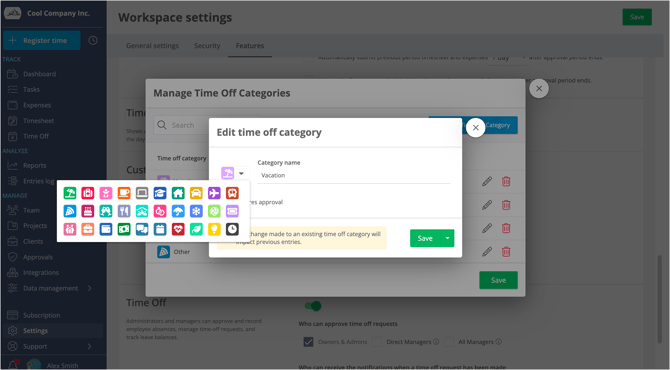Pick the red heartbeat icon

[178, 229]
